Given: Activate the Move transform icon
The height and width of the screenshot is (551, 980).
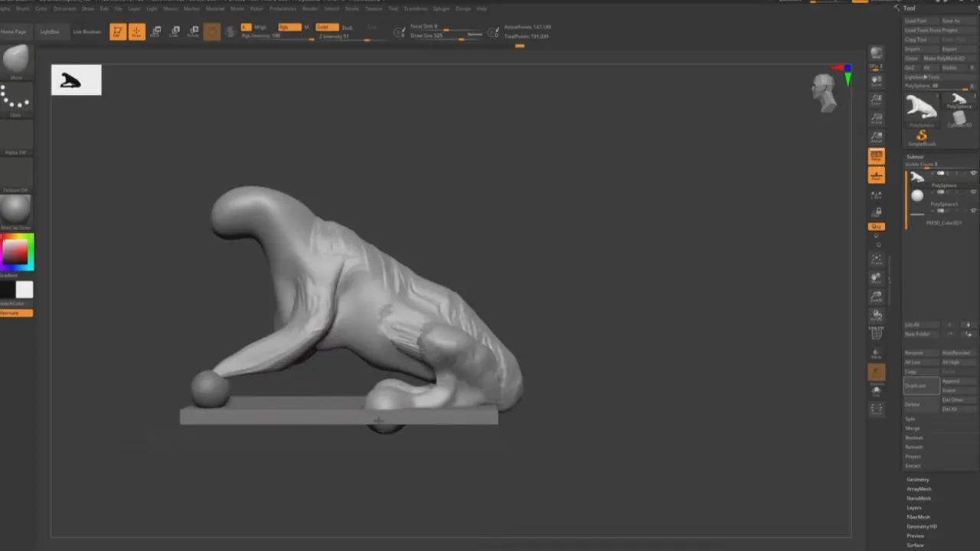Looking at the screenshot, I should [x=155, y=32].
